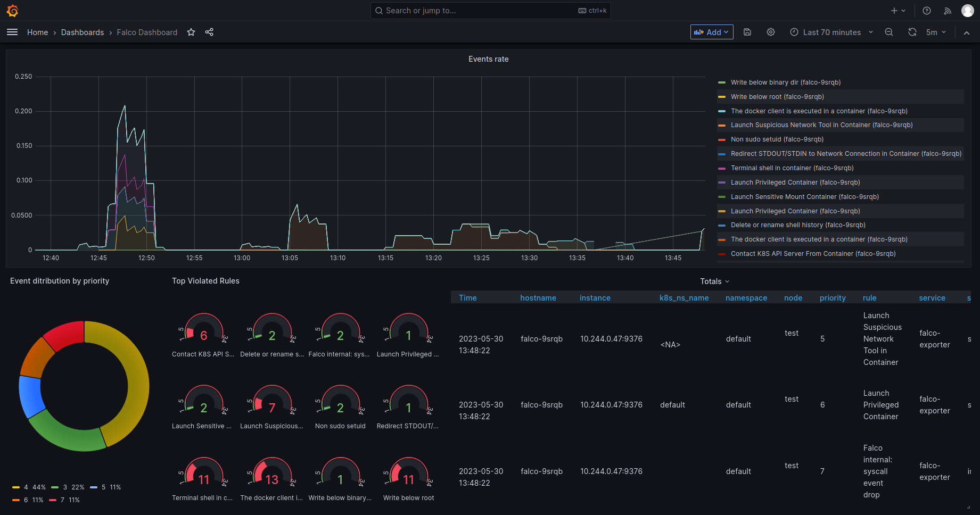Open dashboard settings gear
This screenshot has width=980, height=515.
click(771, 32)
